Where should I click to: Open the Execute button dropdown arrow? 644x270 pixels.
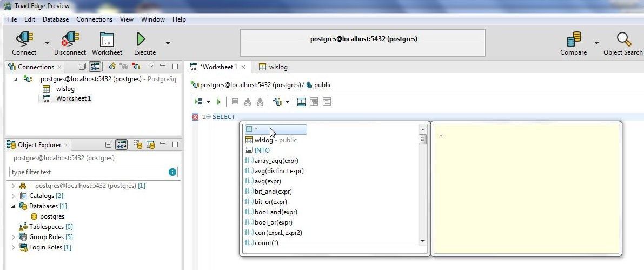click(168, 43)
